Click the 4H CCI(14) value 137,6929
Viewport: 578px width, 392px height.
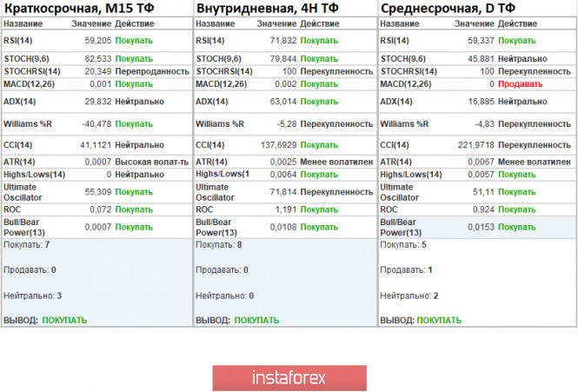[x=279, y=145]
